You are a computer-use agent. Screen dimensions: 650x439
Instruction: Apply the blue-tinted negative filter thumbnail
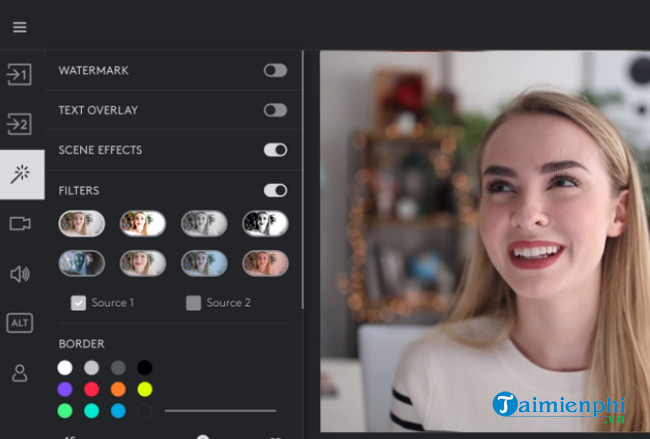click(82, 263)
